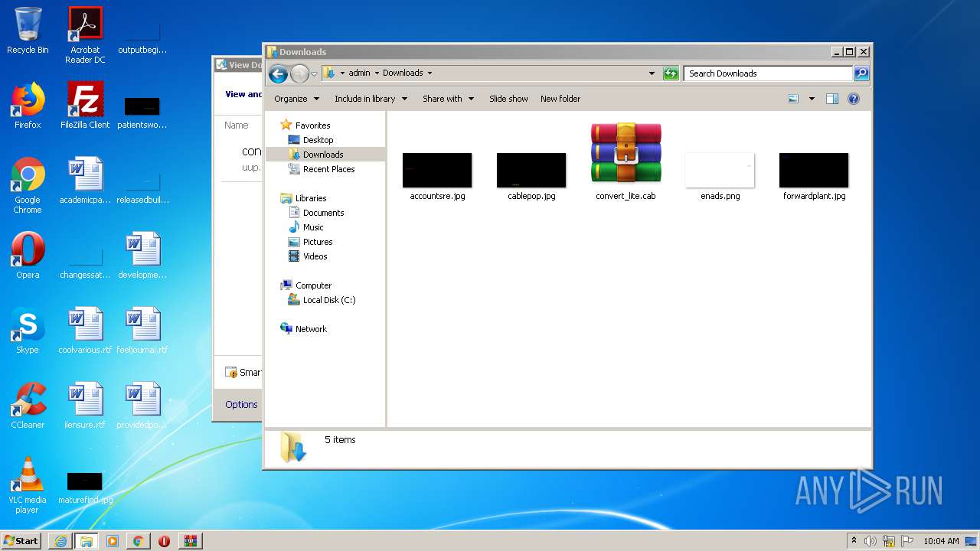Screen dimensions: 980x551
Task: Select the academicpa... Word document on desktop
Action: [85, 181]
